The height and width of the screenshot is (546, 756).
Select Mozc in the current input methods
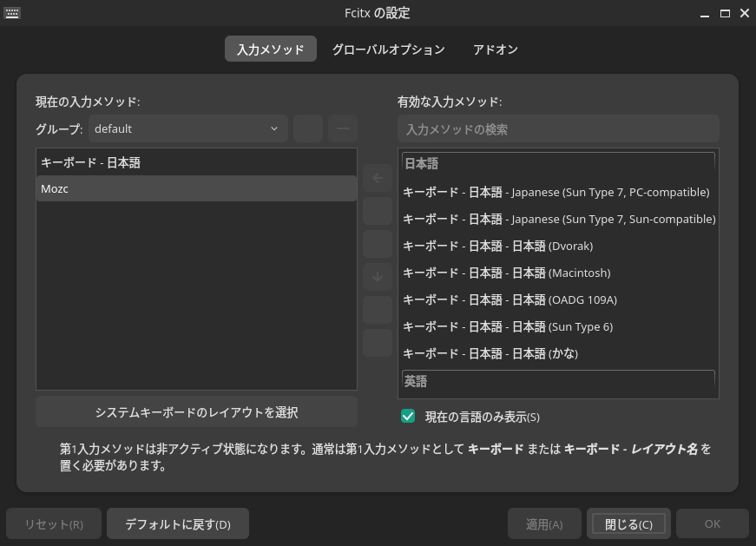coord(196,188)
